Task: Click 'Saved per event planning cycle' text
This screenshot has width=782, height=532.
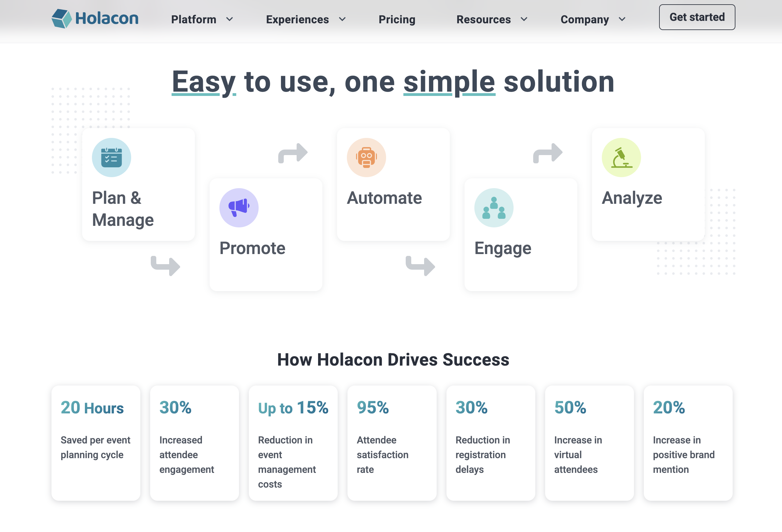Action: [x=96, y=447]
